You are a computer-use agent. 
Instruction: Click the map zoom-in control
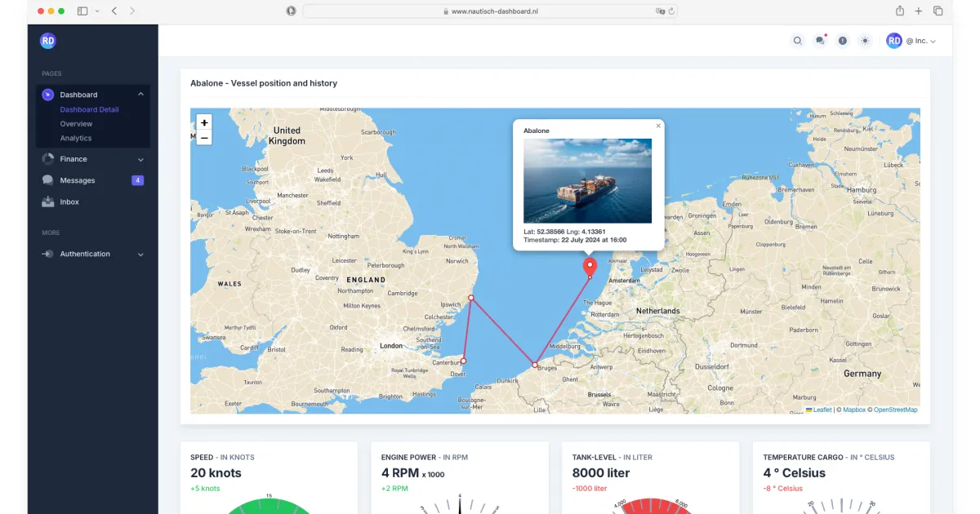click(204, 122)
